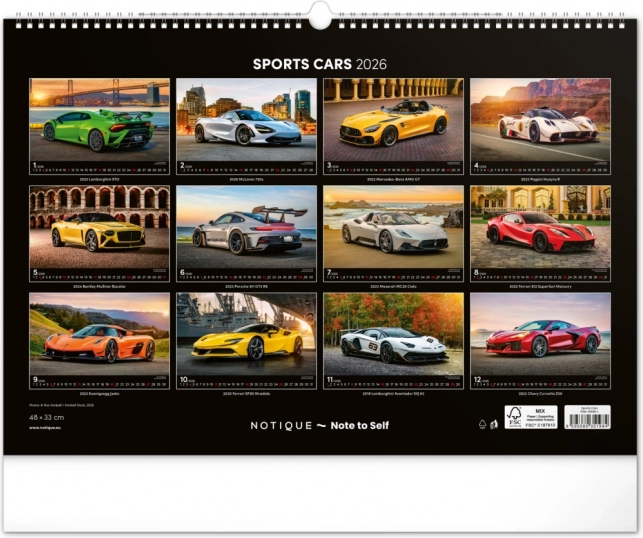Select the Porsche 911 GT3 RS June photo
The image size is (643, 538).
point(246,226)
